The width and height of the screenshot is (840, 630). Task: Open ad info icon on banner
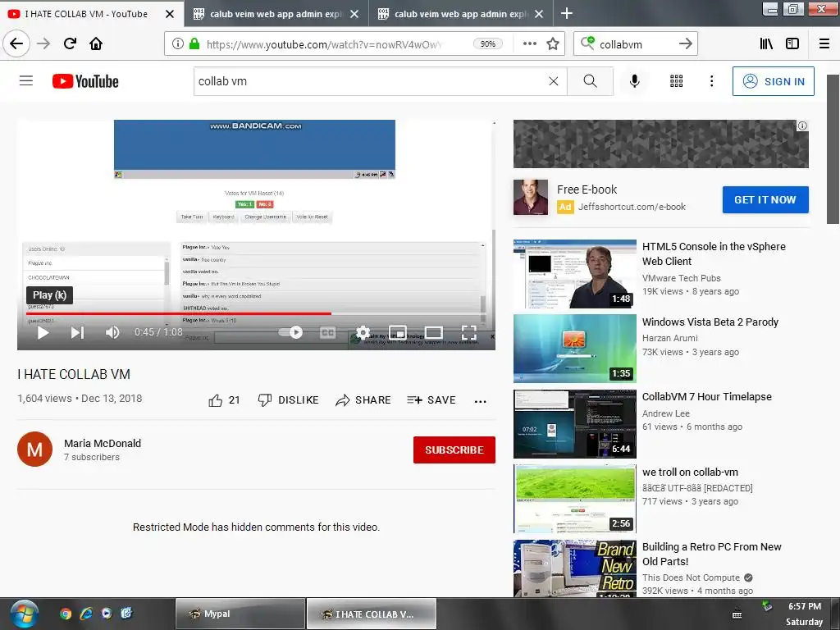click(802, 126)
